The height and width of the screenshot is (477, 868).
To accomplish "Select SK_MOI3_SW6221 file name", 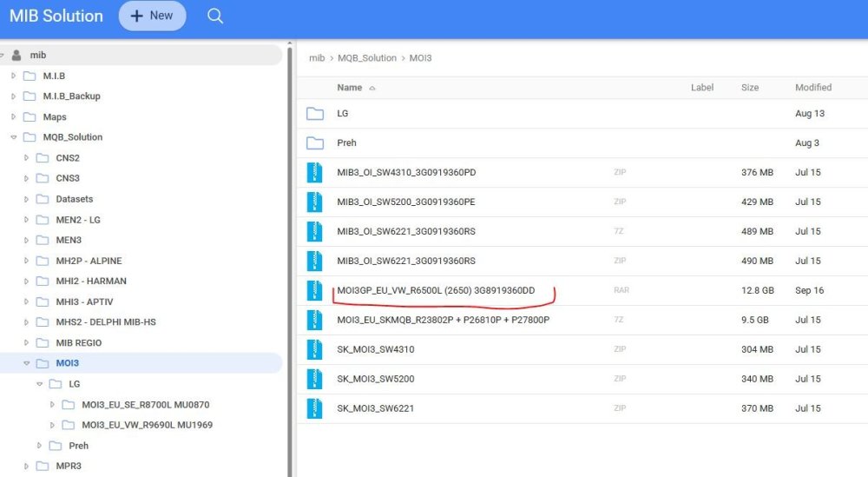I will pyautogui.click(x=375, y=408).
